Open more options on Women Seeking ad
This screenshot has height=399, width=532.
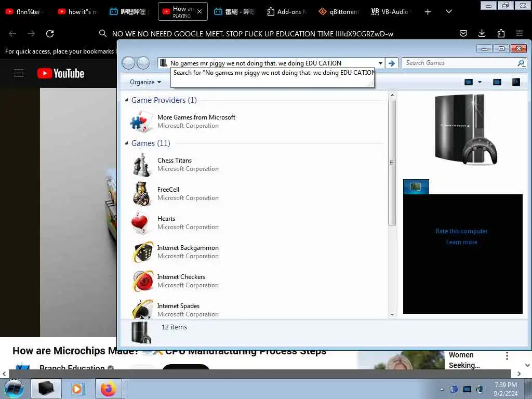tap(507, 355)
